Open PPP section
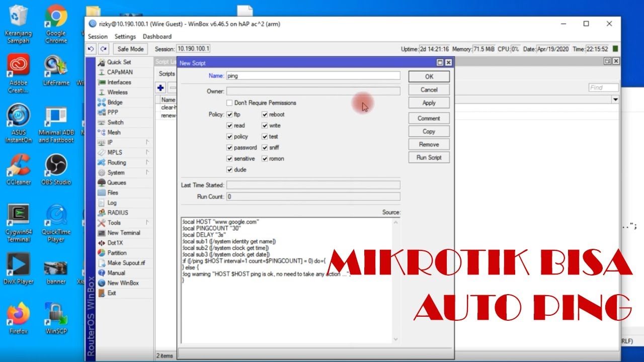Image resolution: width=644 pixels, height=362 pixels. coord(113,112)
